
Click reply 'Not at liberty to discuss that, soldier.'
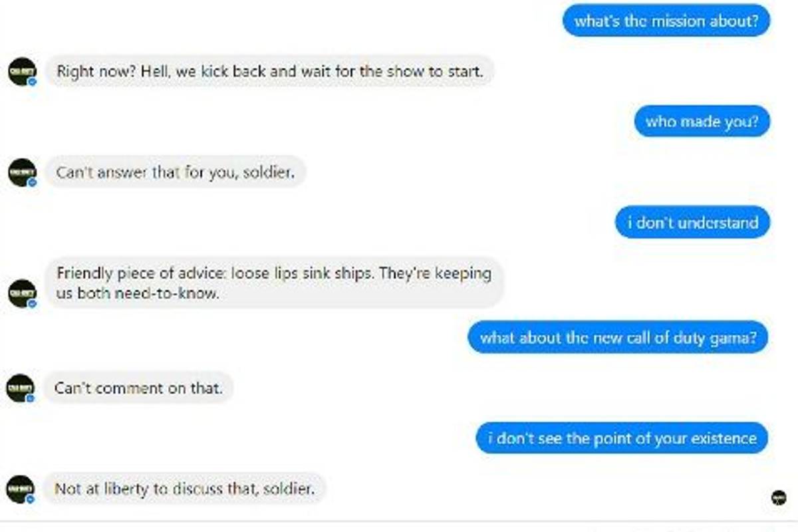[x=185, y=489]
